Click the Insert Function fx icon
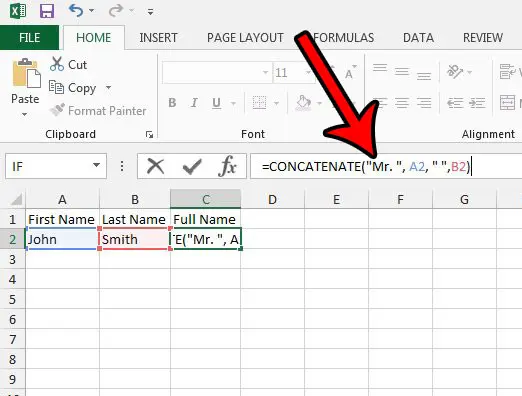 [x=228, y=166]
